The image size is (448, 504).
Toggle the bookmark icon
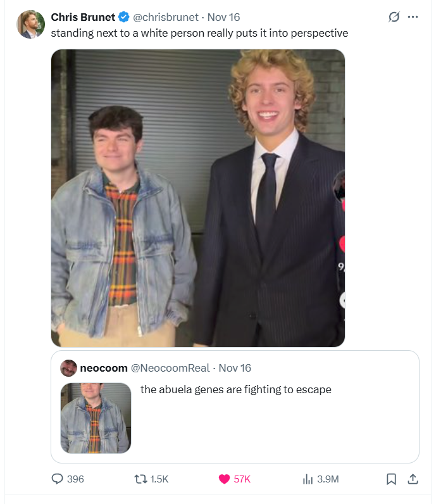(x=391, y=479)
